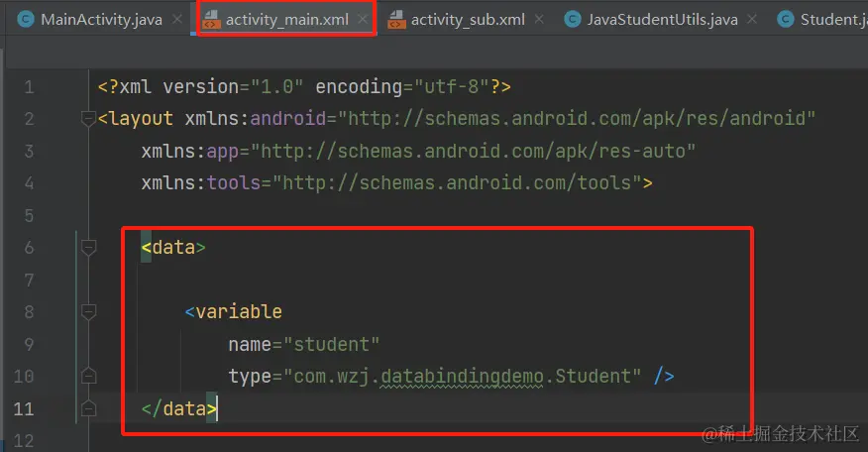
Task: Click the closing data tag on line 11
Action: (x=178, y=408)
